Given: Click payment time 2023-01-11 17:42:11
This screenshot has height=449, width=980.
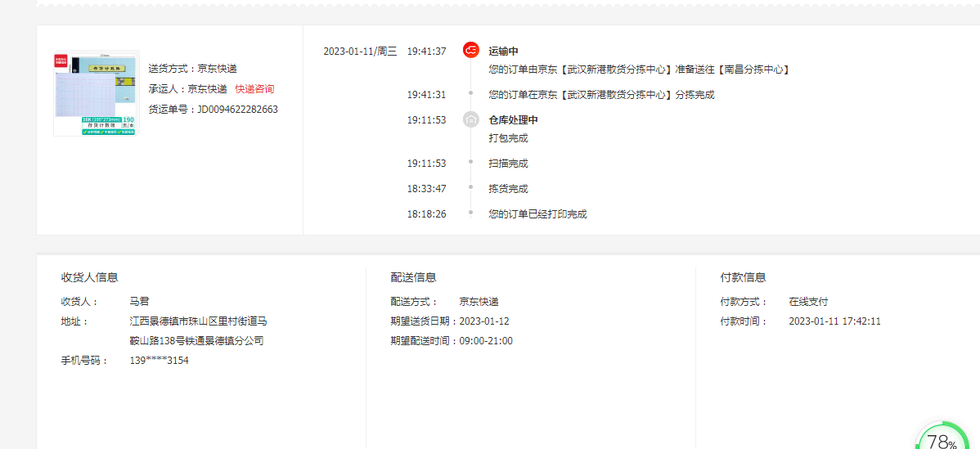Looking at the screenshot, I should [834, 321].
